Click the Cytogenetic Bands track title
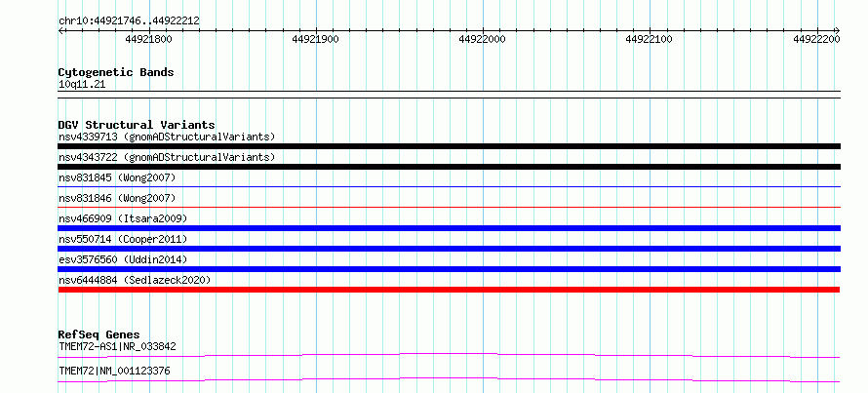The image size is (868, 393). point(116,72)
